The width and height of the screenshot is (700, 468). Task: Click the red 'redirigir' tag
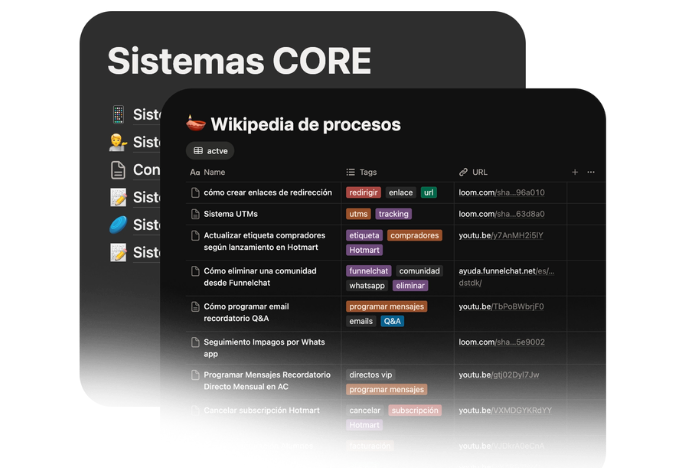point(363,192)
